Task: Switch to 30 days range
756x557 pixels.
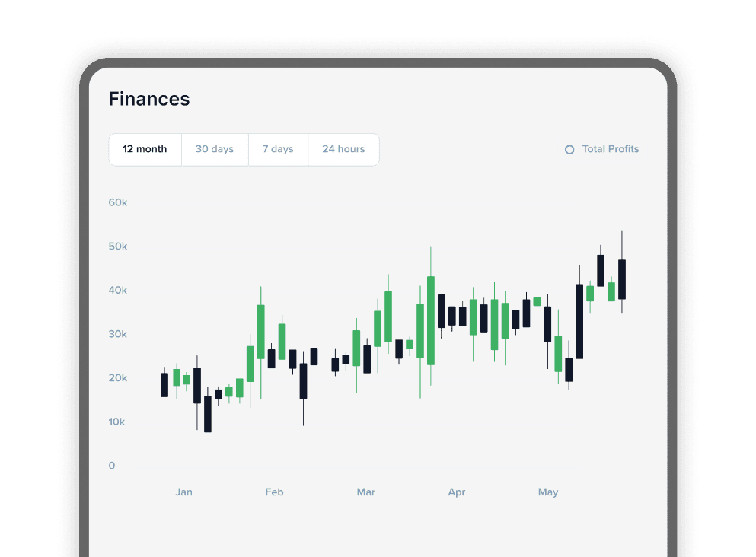Action: 215,149
